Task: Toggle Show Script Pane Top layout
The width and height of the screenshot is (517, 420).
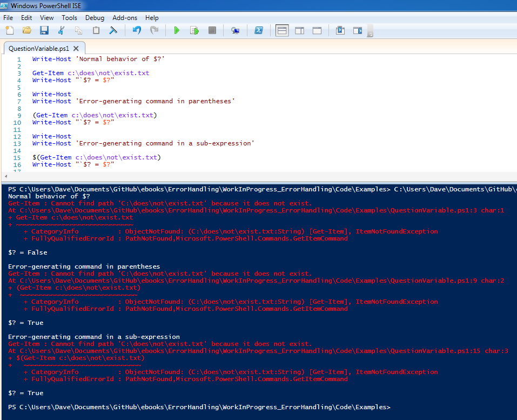Action: 282,30
